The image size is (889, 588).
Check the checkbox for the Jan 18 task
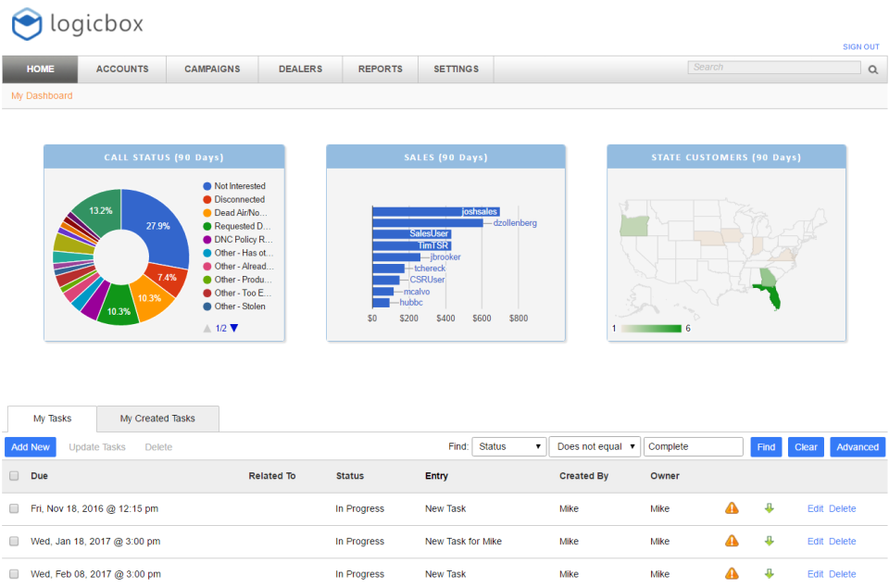16,541
